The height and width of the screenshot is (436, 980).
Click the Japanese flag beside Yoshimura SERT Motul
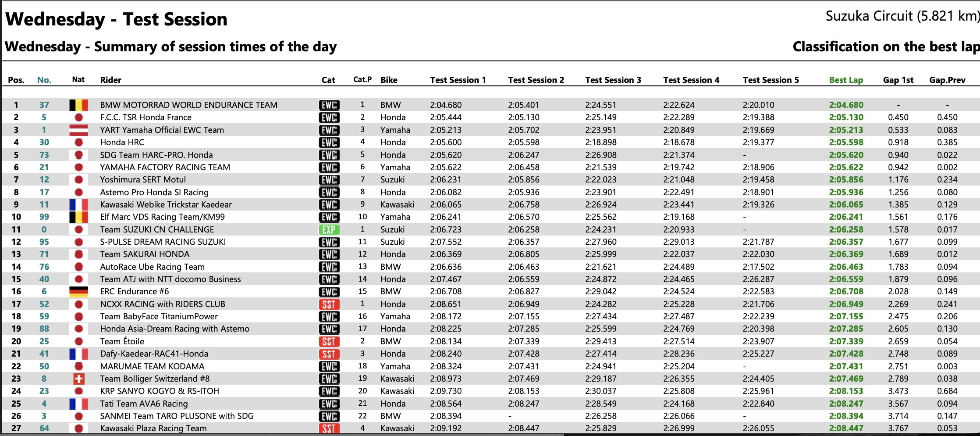[79, 179]
